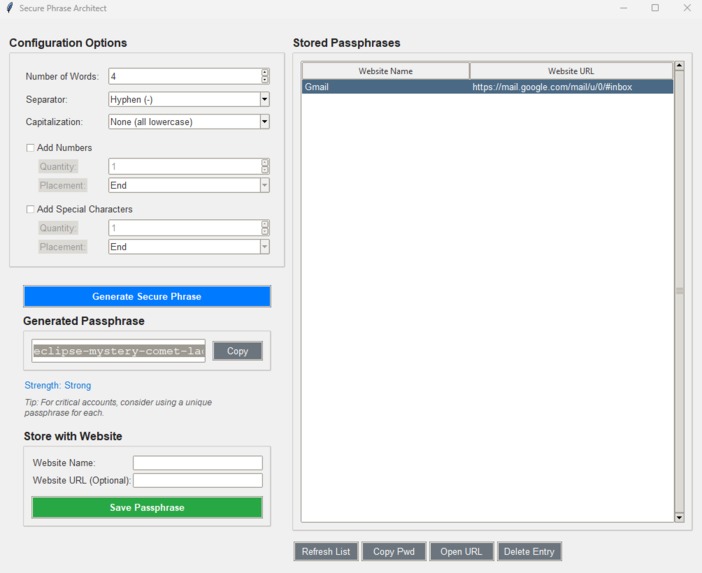
Task: Click the Save Passphrase button
Action: 147,508
